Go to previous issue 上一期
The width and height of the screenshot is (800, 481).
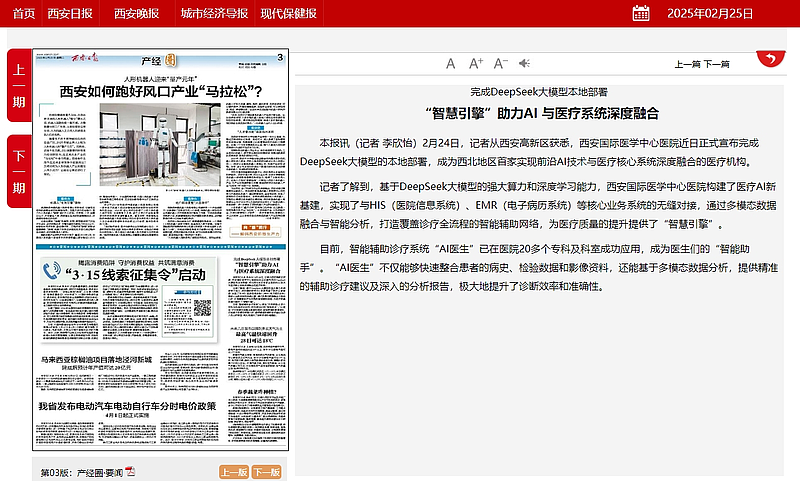pos(19,85)
